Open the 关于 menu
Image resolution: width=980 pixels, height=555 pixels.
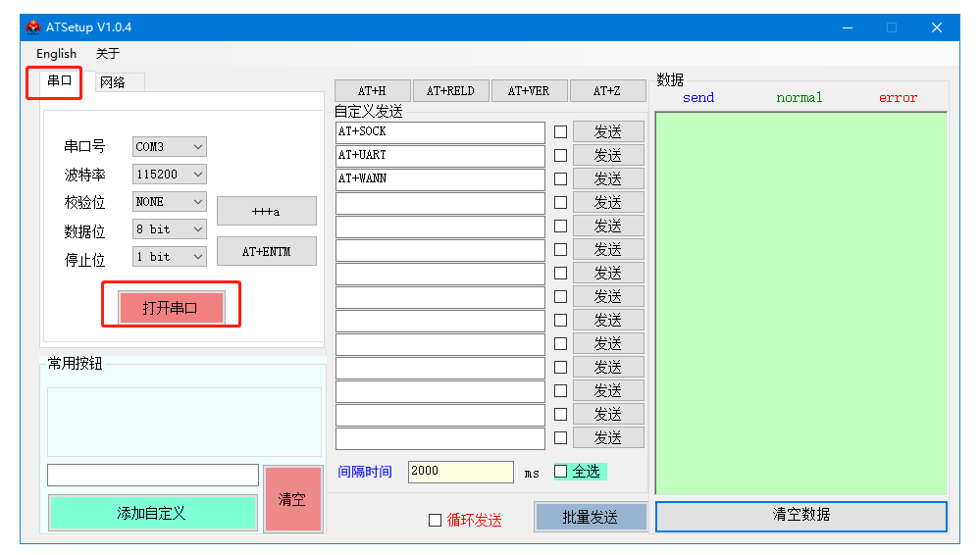tap(107, 54)
